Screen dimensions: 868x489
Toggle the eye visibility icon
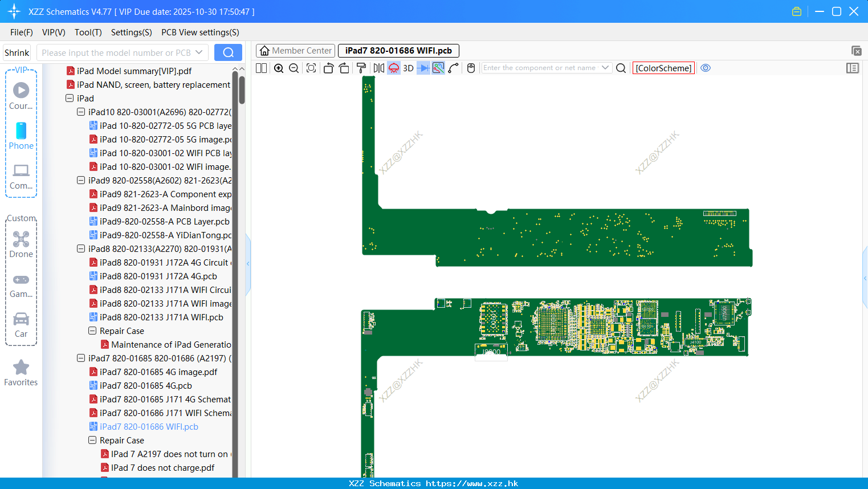click(x=706, y=68)
